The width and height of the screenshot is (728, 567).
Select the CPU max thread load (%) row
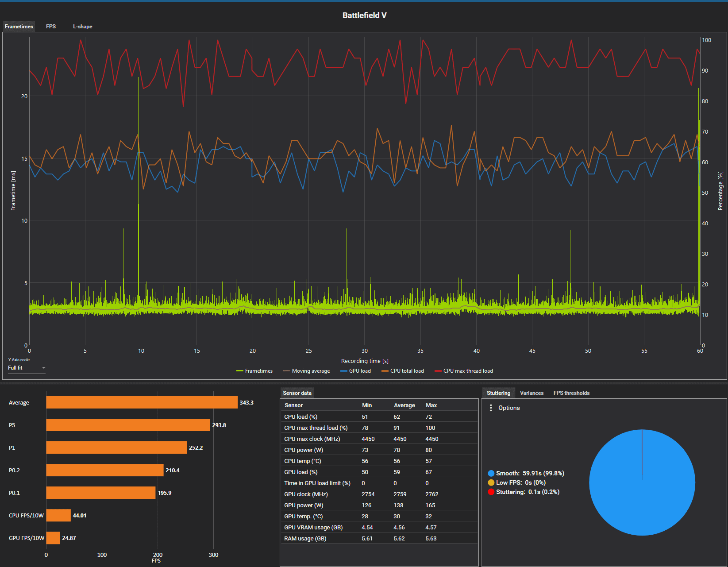[379, 428]
